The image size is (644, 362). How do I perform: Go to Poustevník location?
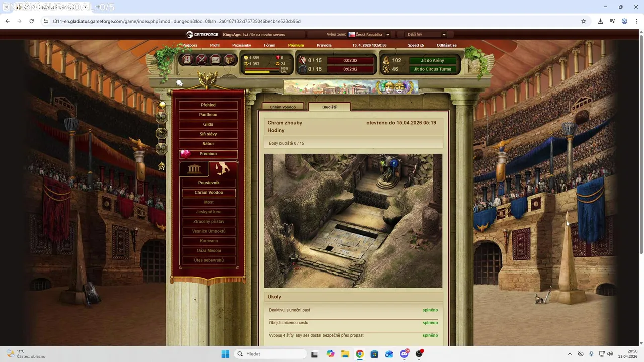(209, 183)
